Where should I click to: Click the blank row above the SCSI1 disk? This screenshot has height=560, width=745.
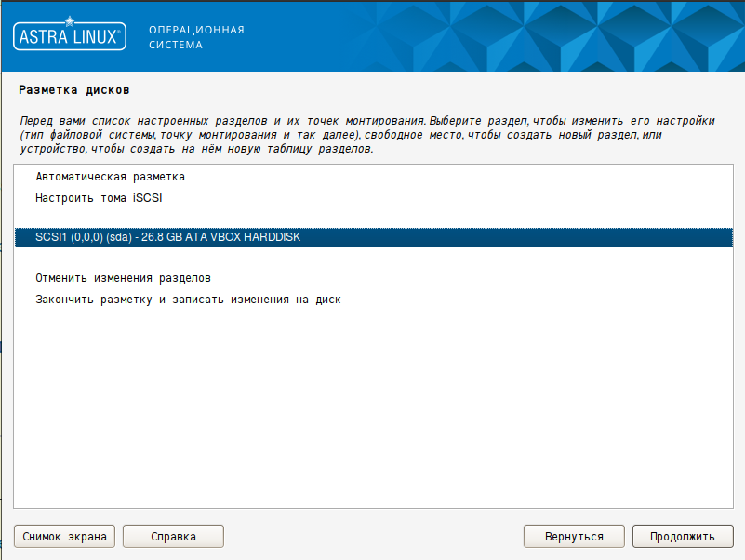[372, 218]
